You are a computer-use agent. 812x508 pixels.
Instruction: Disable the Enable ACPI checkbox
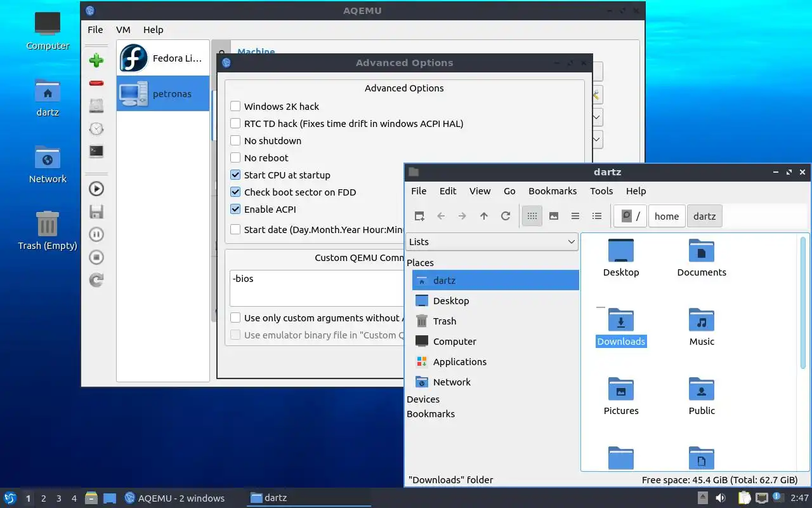pyautogui.click(x=235, y=209)
